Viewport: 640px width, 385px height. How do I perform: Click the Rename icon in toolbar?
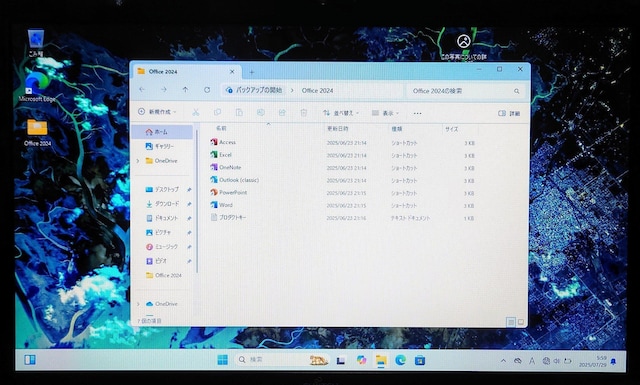[x=260, y=112]
